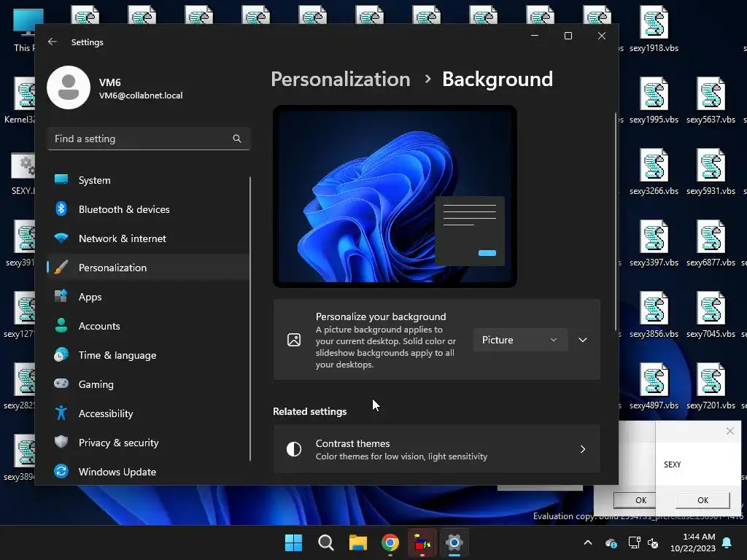Open taskbar Search
The image size is (747, 560).
326,542
